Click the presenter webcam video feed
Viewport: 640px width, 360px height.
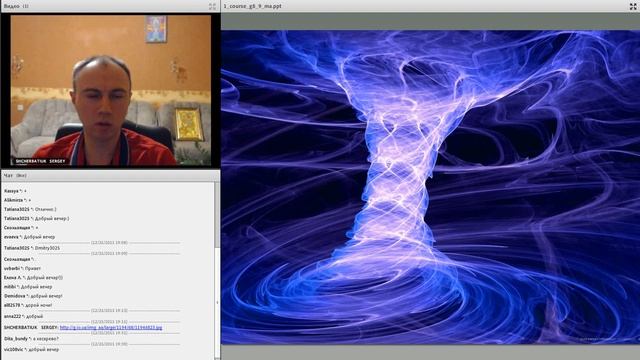111,91
